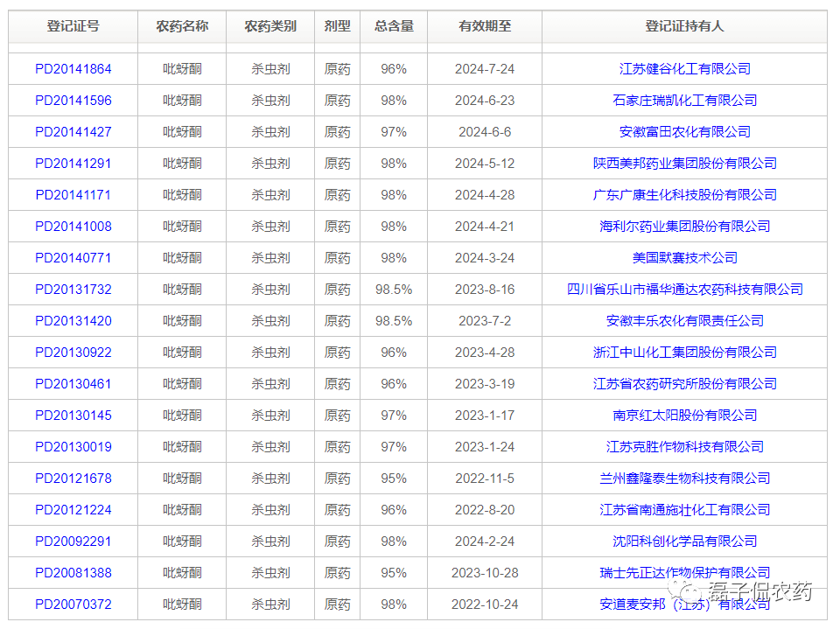
Task: Open holder 江苏省农药研究所股份有限公司
Action: pyautogui.click(x=684, y=384)
